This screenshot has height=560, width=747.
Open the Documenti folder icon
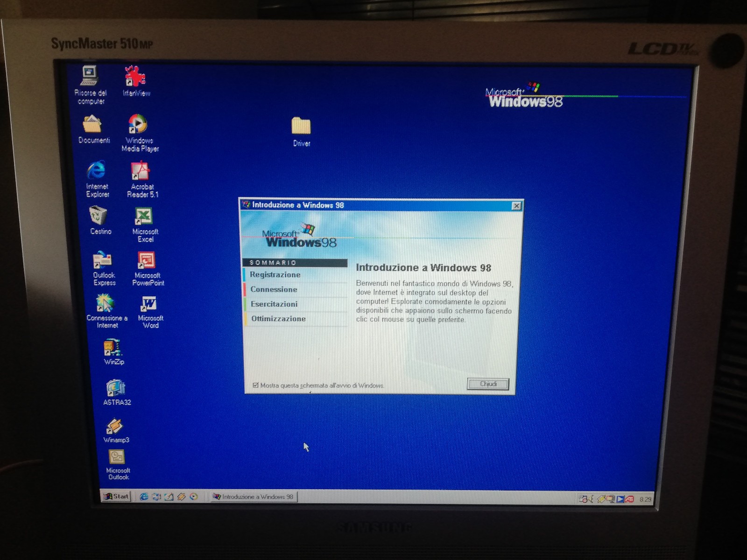tap(93, 129)
